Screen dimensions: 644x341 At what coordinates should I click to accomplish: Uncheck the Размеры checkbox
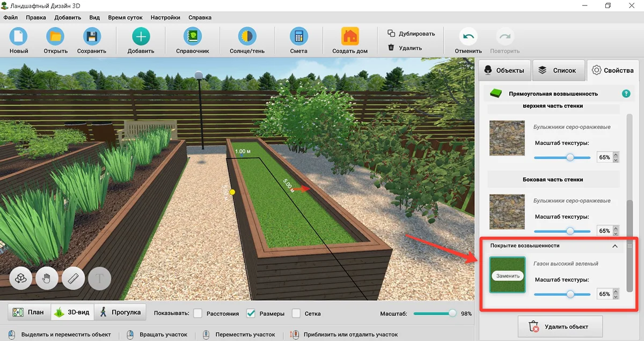coord(251,313)
